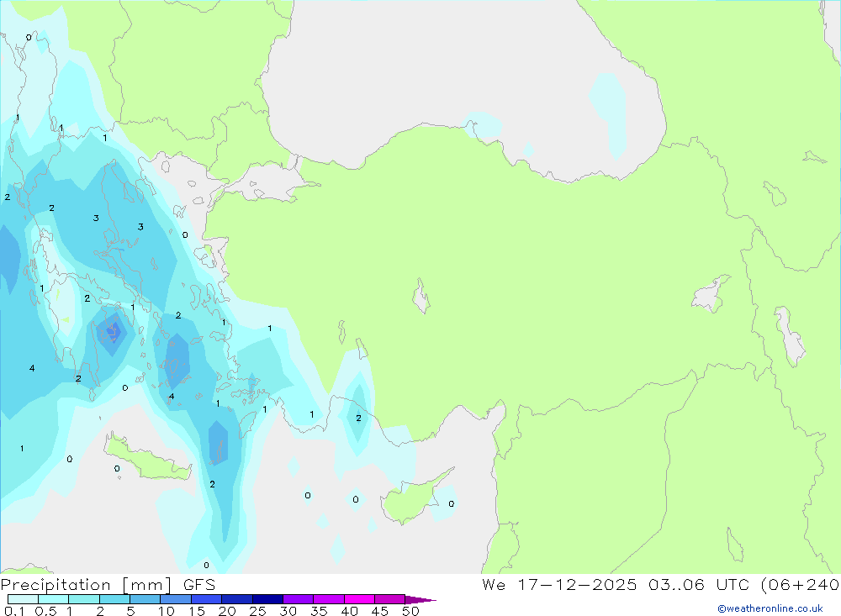Screen dimensions: 841x616
Task: Click the island of Crete on map
Action: [147, 458]
